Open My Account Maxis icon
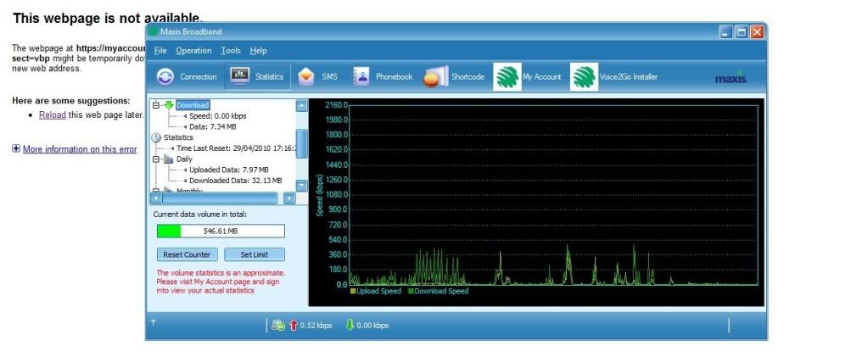 point(507,76)
